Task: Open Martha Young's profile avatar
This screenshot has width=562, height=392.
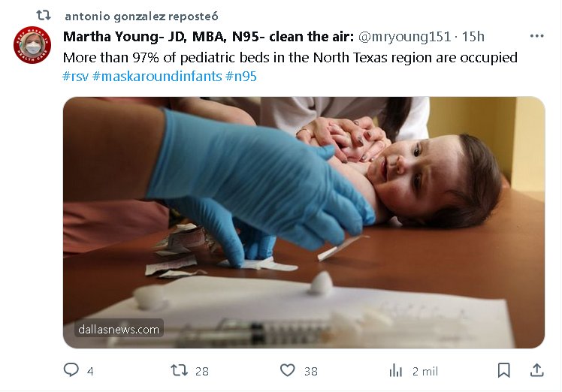Action: (x=32, y=45)
